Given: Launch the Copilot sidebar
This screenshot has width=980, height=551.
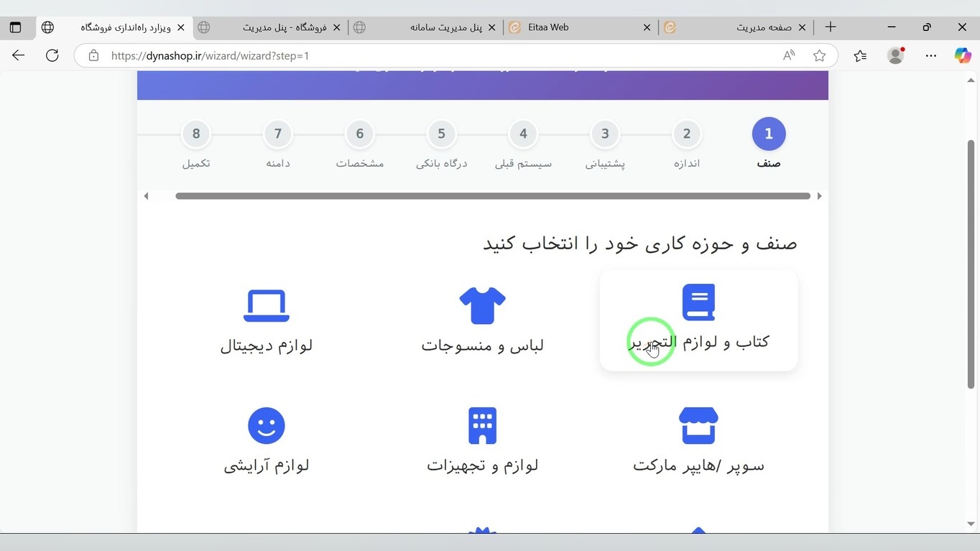Looking at the screenshot, I should 963,55.
